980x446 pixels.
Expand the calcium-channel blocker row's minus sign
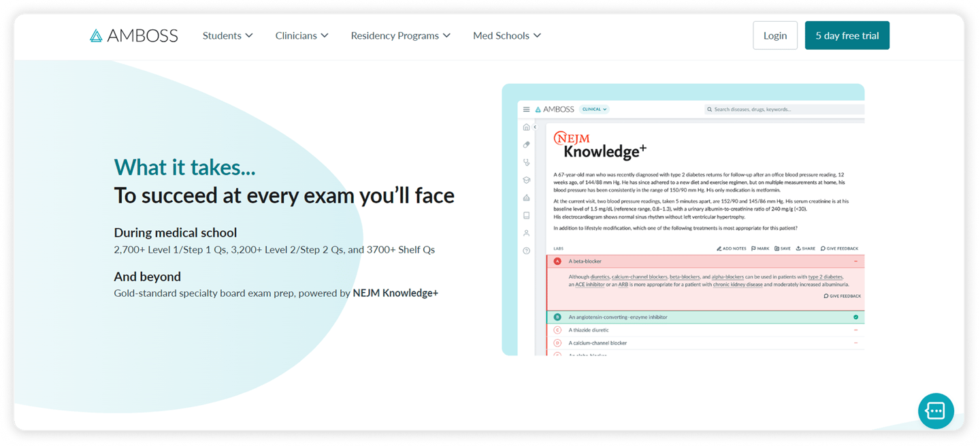(855, 343)
